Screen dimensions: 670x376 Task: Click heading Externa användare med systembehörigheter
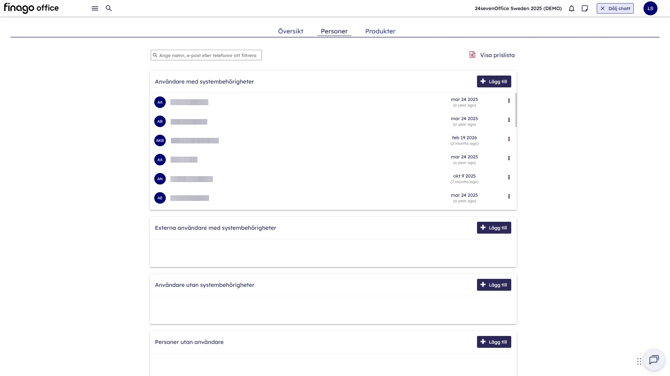pos(215,228)
